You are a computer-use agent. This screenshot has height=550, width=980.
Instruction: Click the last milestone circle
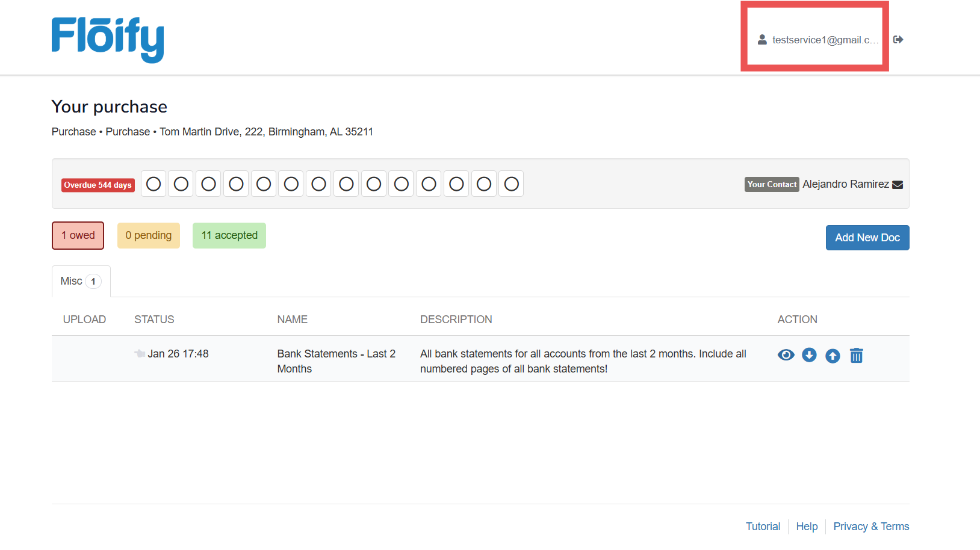tap(511, 184)
